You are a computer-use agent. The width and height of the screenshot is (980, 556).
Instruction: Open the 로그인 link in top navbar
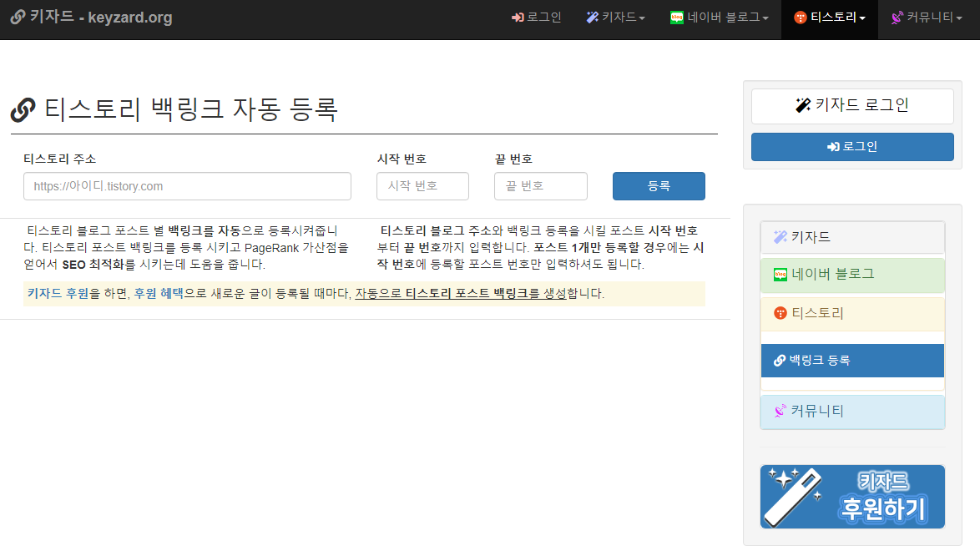click(x=536, y=18)
